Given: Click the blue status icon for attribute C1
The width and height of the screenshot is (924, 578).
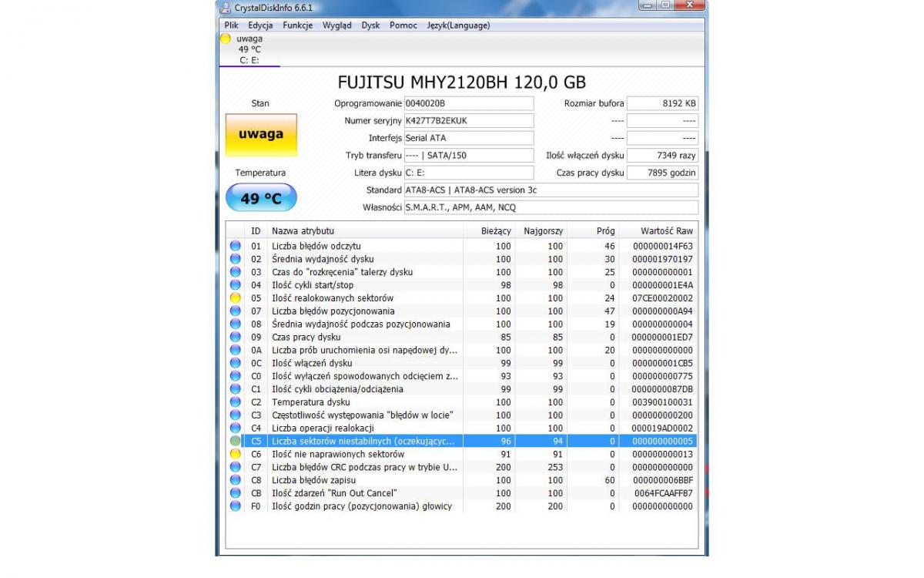Looking at the screenshot, I should pyautogui.click(x=236, y=389).
